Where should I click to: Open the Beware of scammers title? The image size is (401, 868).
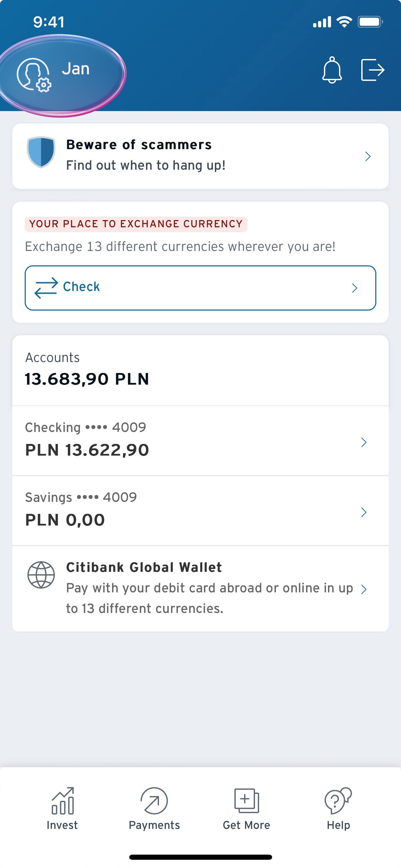pos(139,145)
